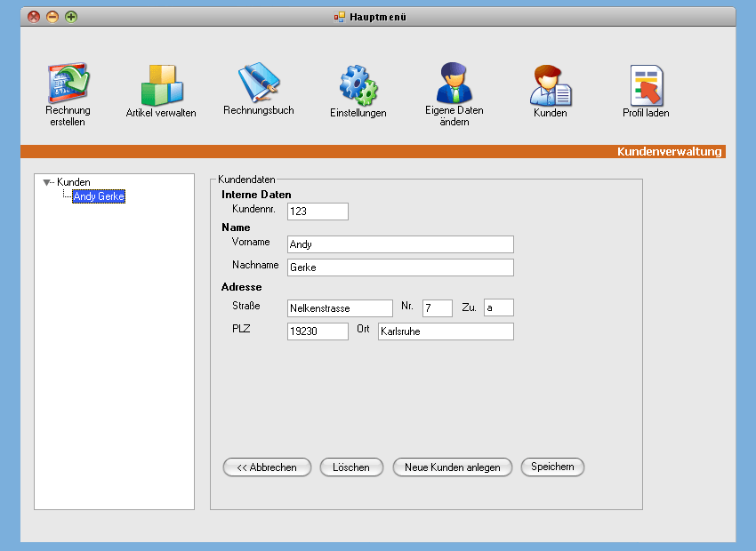The width and height of the screenshot is (756, 551).
Task: Click the Kundendaten group label
Action: point(246,180)
